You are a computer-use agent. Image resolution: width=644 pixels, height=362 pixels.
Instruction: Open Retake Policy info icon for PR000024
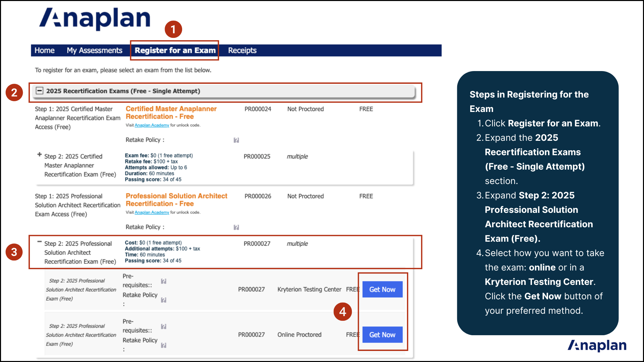(x=236, y=140)
